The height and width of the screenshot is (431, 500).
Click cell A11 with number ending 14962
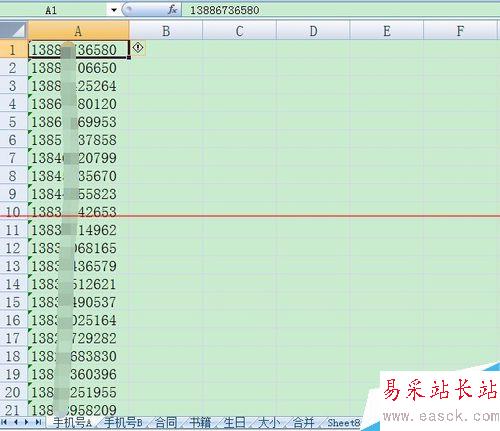click(78, 230)
